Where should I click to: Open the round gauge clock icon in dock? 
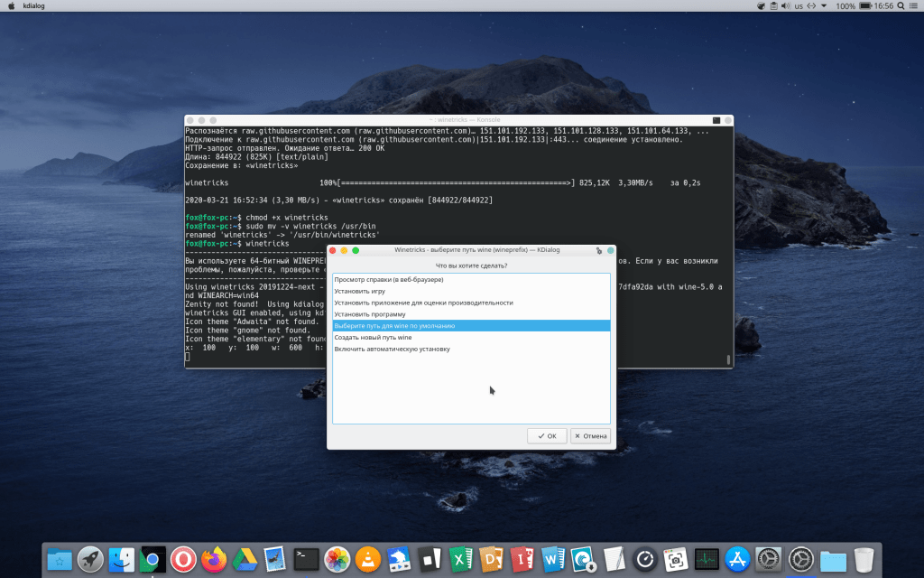(645, 559)
